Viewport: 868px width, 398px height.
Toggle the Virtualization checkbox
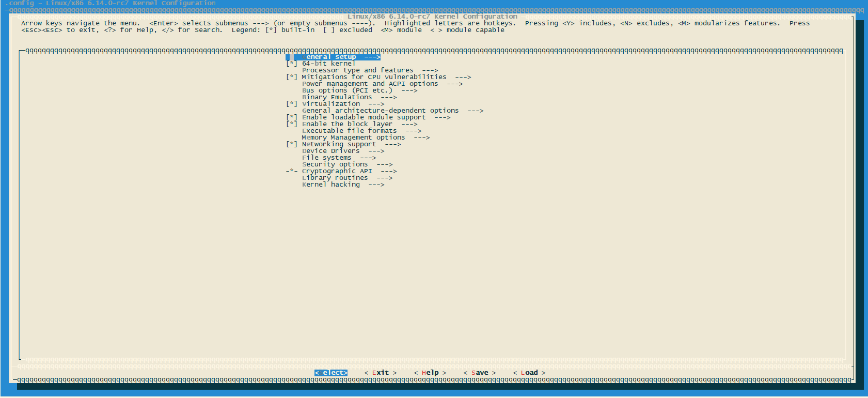point(292,104)
